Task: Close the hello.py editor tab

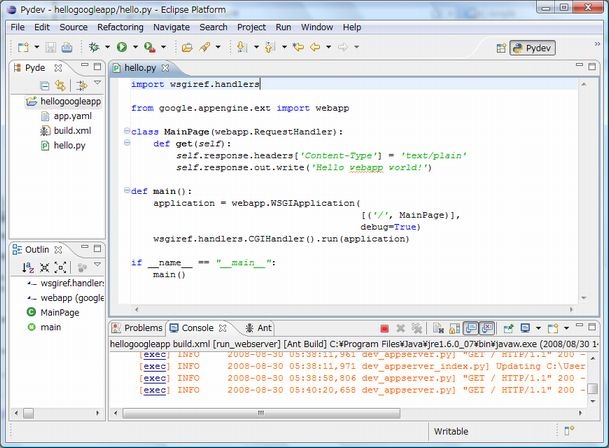Action: click(167, 68)
